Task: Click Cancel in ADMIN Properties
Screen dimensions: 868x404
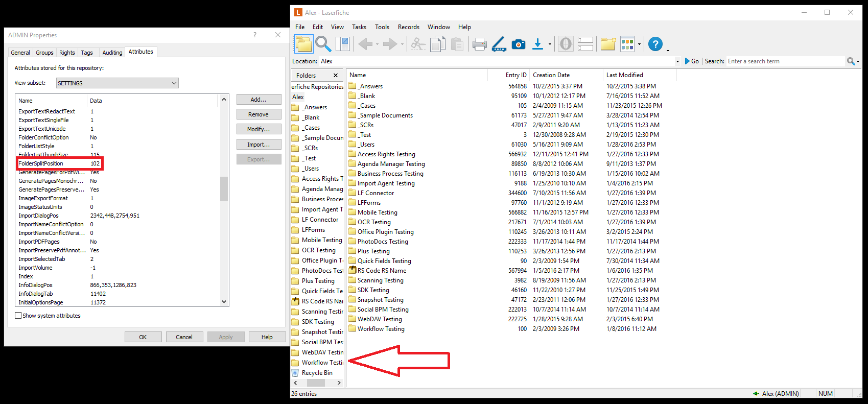Action: tap(184, 337)
